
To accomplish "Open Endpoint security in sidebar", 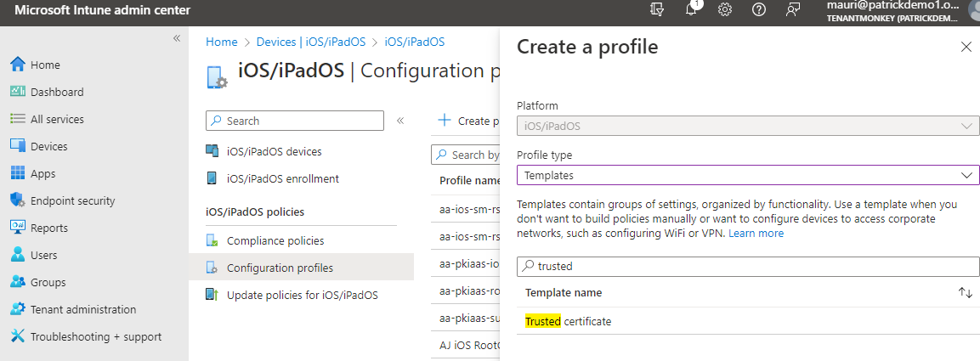I will [72, 200].
